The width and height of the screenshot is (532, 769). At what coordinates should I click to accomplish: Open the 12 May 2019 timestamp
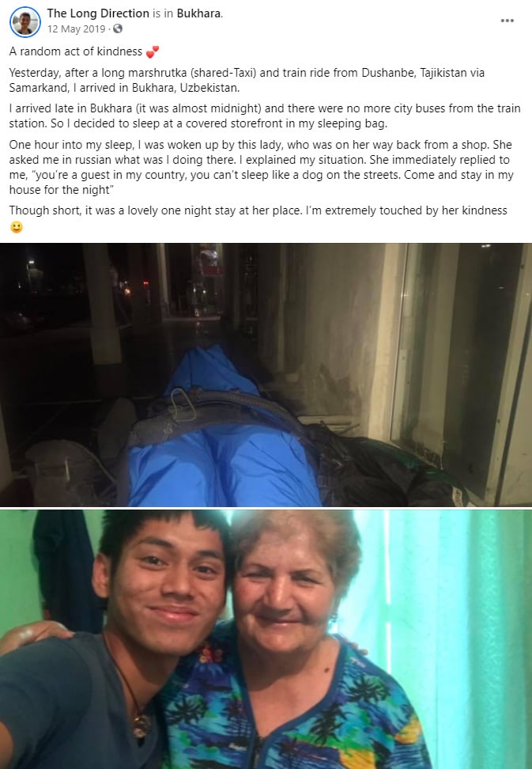[76, 29]
